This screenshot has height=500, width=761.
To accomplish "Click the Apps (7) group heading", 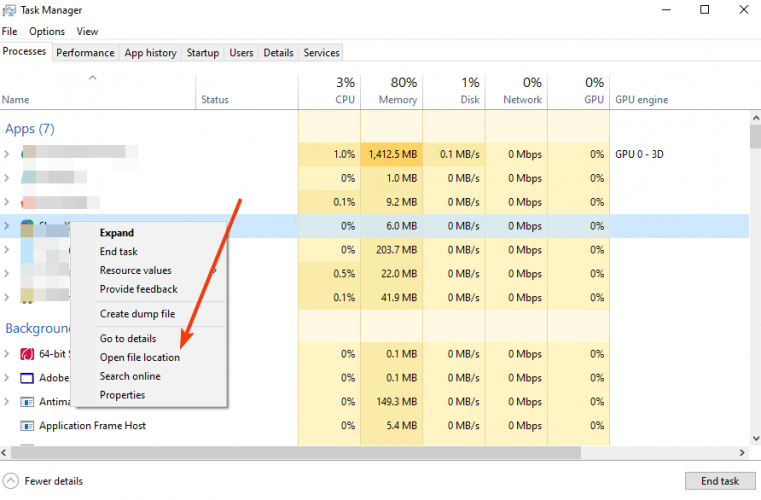I will click(30, 129).
